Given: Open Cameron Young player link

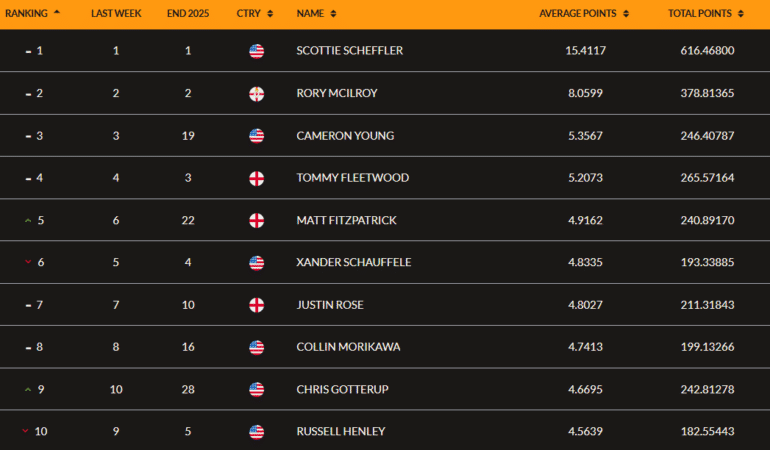Looking at the screenshot, I should point(345,136).
